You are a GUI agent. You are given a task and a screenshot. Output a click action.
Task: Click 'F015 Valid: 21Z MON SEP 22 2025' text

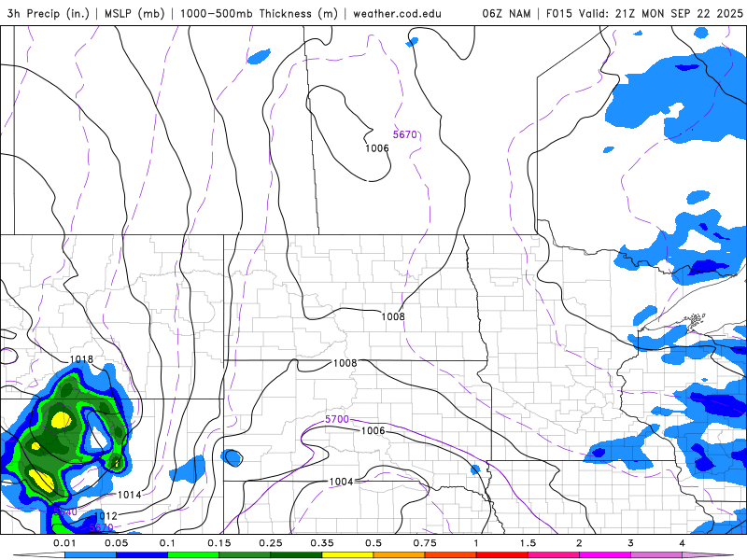(644, 13)
